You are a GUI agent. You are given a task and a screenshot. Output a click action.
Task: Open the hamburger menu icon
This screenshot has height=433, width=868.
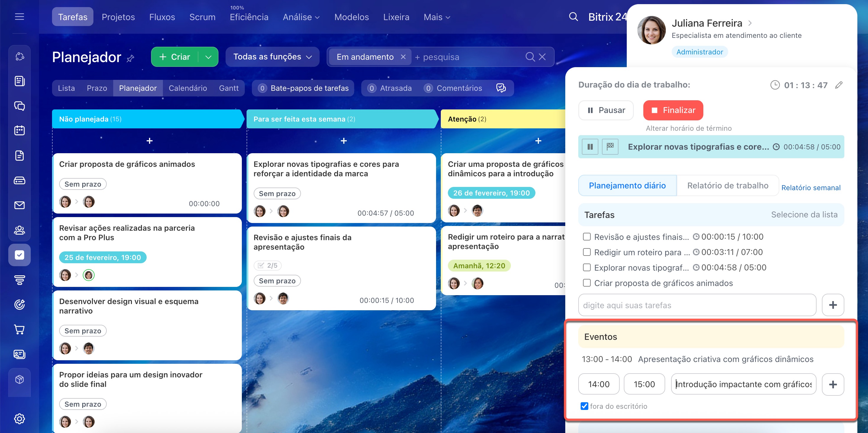(20, 17)
